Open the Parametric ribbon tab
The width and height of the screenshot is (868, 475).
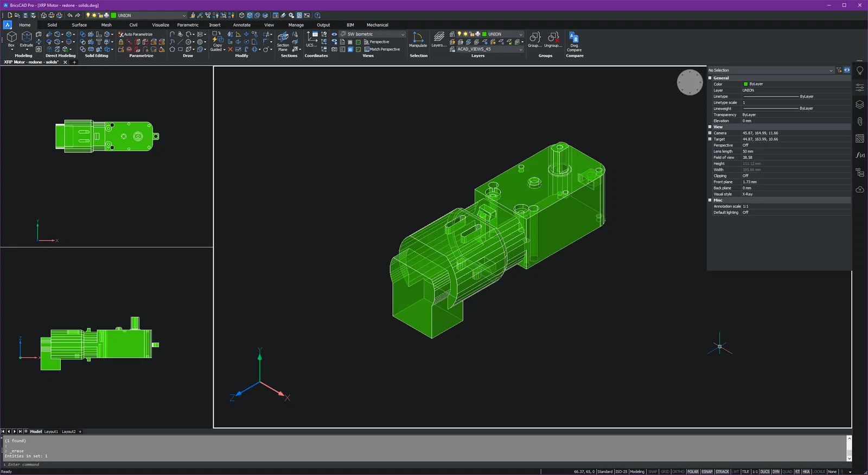[188, 25]
